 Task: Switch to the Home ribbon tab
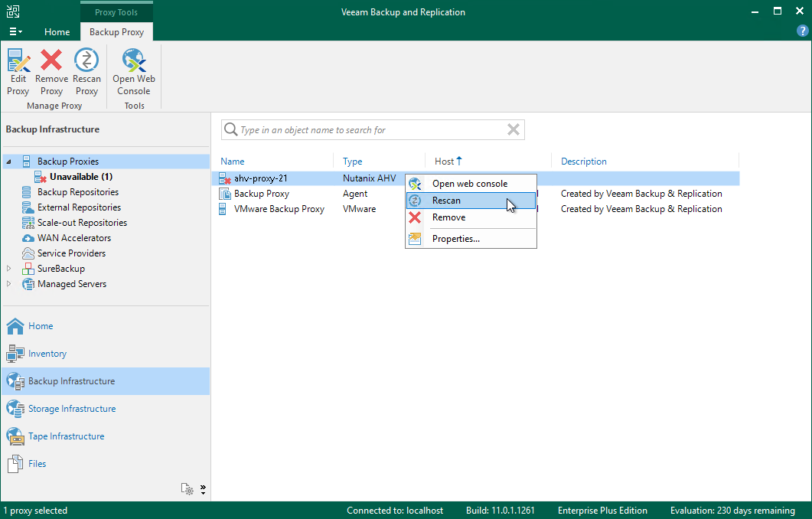tap(57, 32)
